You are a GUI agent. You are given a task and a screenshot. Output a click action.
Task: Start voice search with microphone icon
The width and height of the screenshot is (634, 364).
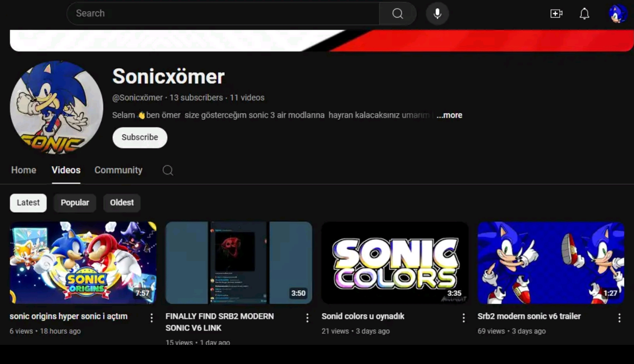(x=437, y=14)
